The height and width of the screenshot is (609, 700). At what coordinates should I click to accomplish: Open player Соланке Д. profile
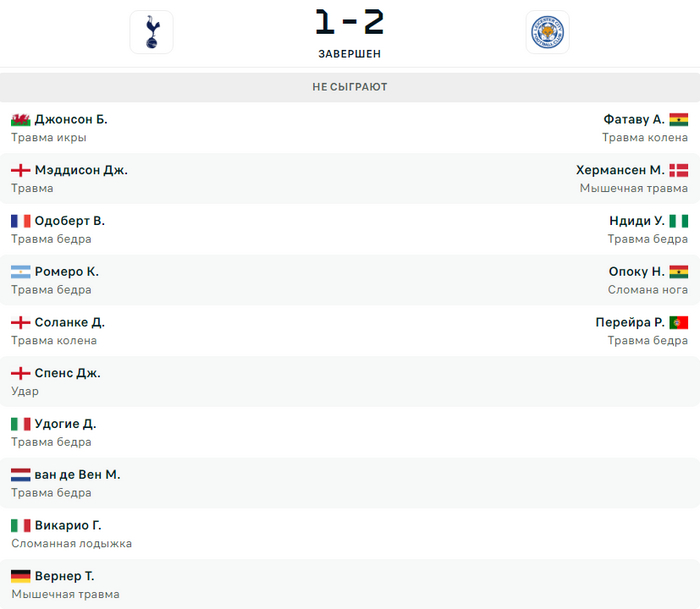click(x=69, y=322)
